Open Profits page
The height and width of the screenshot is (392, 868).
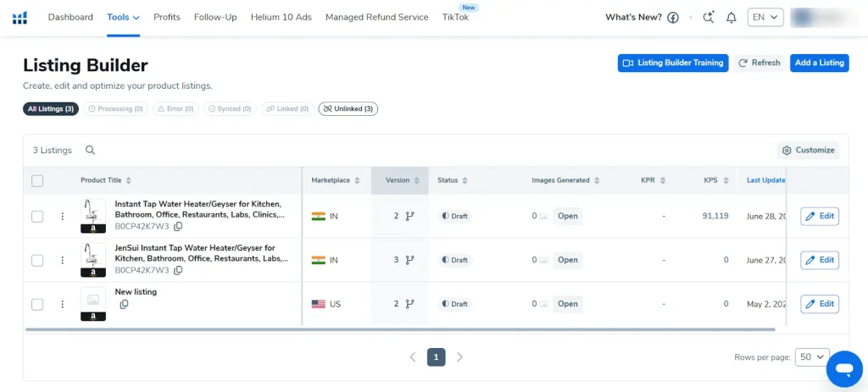click(167, 17)
